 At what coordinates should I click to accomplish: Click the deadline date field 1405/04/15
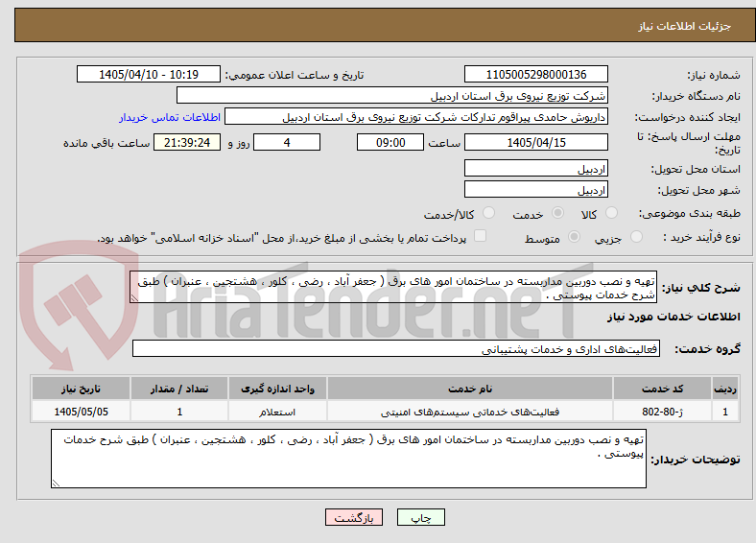pos(536,142)
